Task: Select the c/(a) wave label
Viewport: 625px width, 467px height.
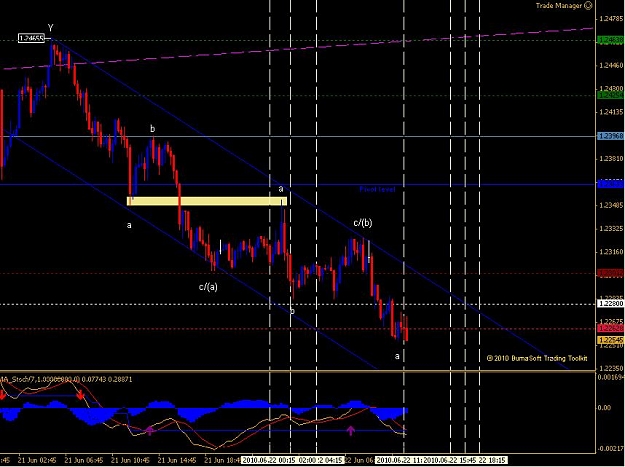Action: [x=208, y=286]
